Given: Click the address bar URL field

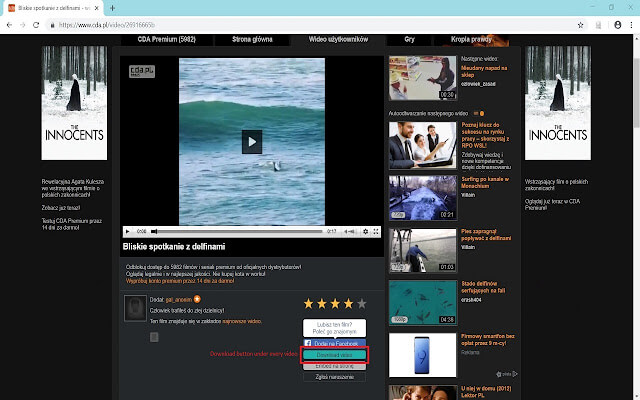Looking at the screenshot, I should (x=300, y=24).
